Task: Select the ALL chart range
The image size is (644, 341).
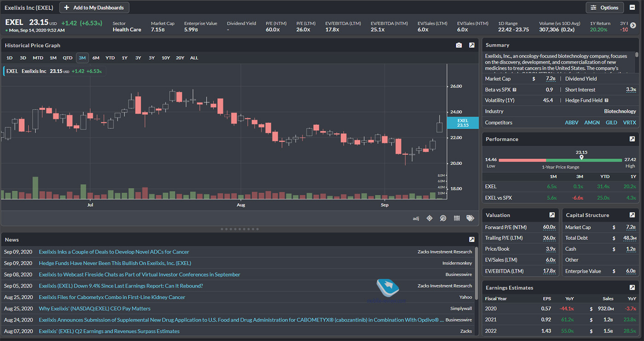Action: [x=194, y=58]
